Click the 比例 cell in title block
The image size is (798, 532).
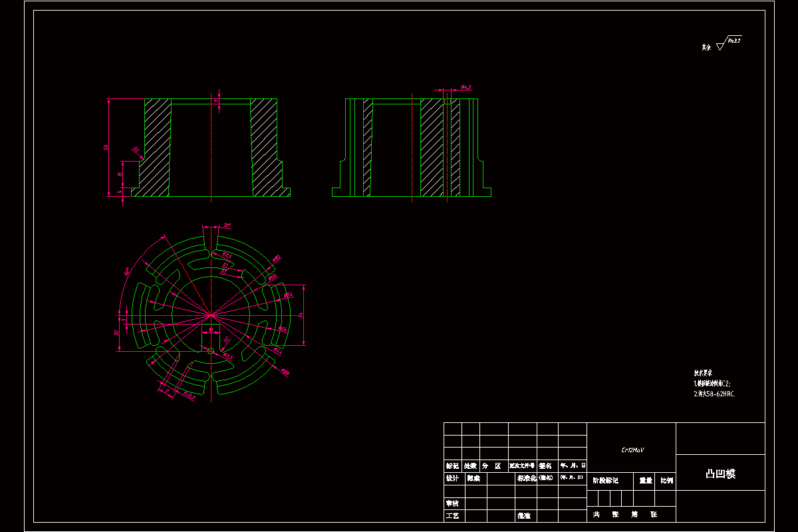[x=666, y=480]
